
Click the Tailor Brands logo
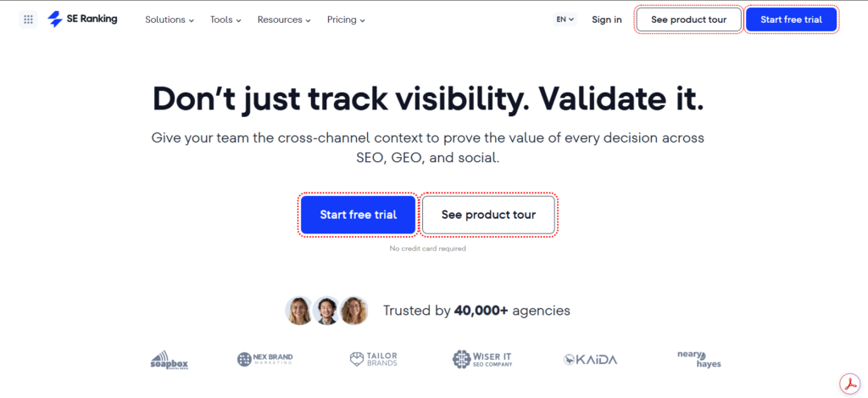[374, 359]
